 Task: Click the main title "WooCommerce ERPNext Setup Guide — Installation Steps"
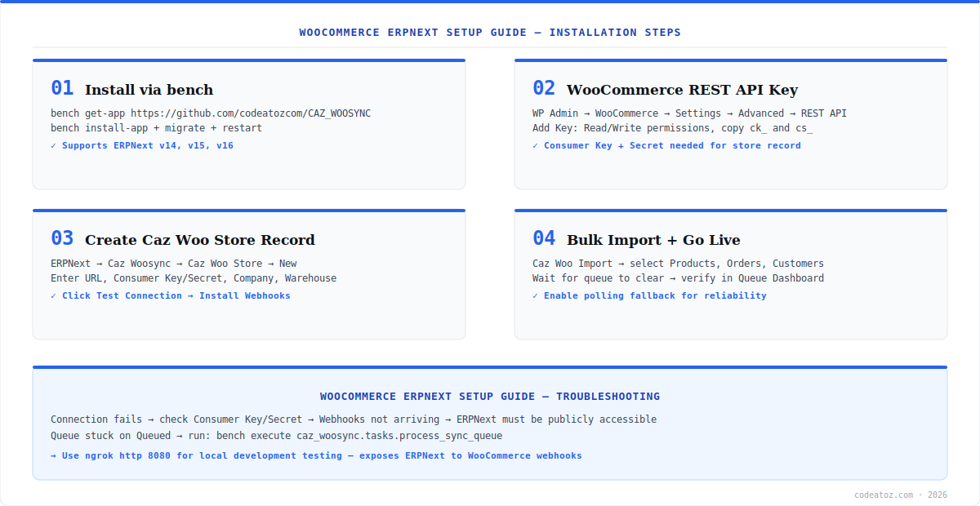490,33
